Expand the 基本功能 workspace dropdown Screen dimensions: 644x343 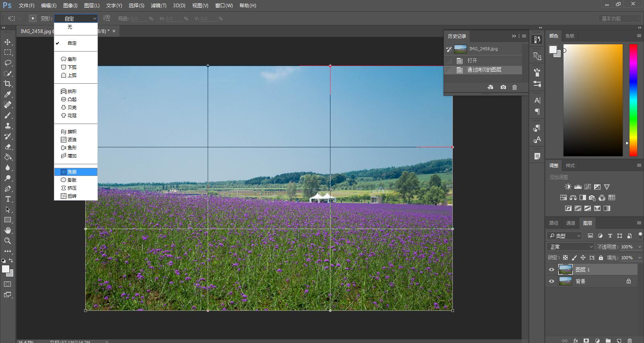pos(619,19)
